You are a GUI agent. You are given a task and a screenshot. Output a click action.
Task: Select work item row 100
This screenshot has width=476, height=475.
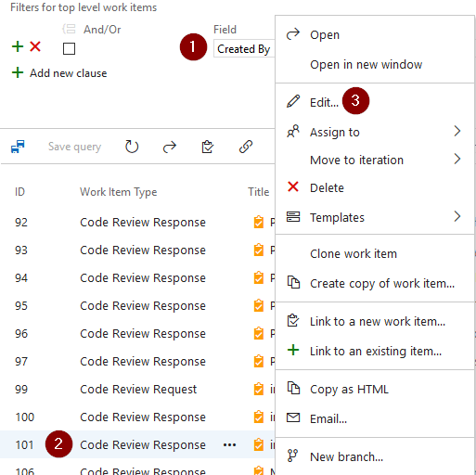click(x=137, y=417)
